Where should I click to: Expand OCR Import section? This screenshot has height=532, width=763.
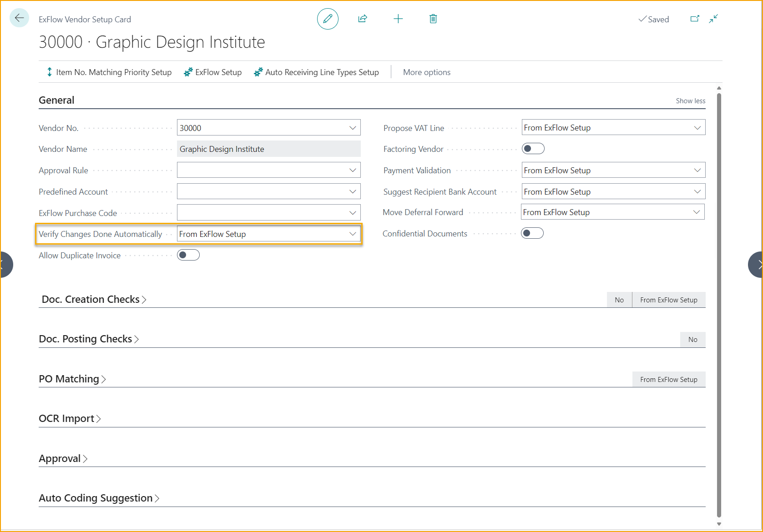click(70, 418)
